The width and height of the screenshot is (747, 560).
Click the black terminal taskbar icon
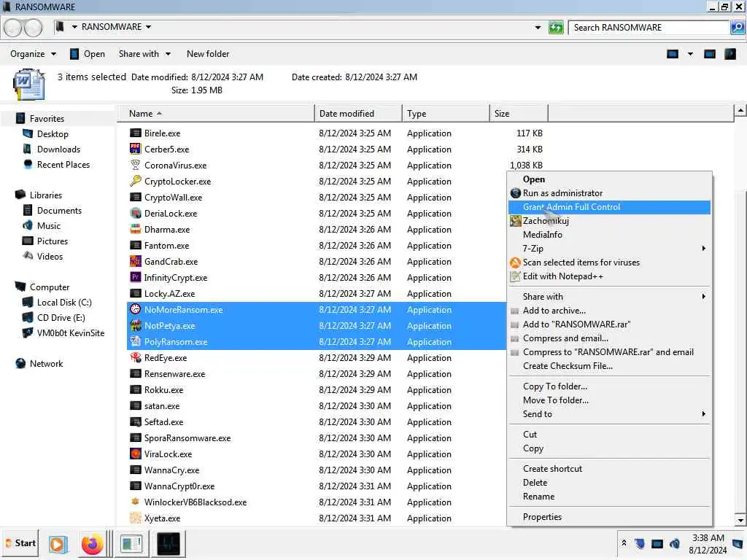169,544
